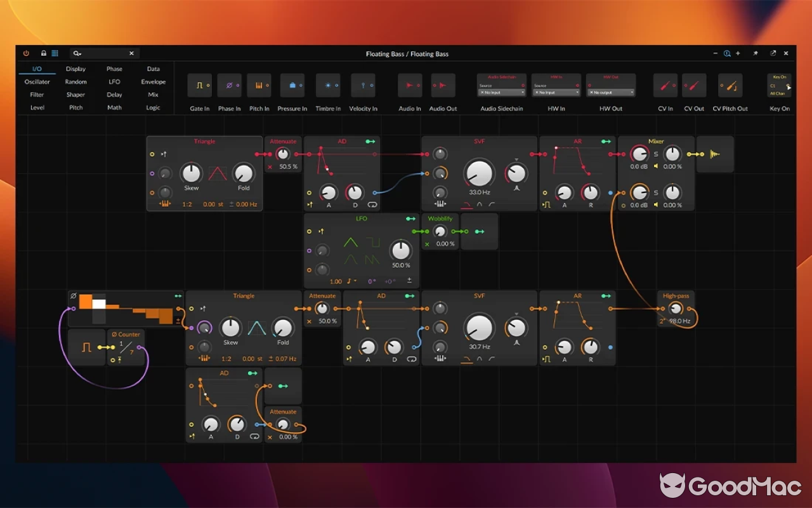Toggle loop mode on the upper AD envelope

tap(372, 204)
